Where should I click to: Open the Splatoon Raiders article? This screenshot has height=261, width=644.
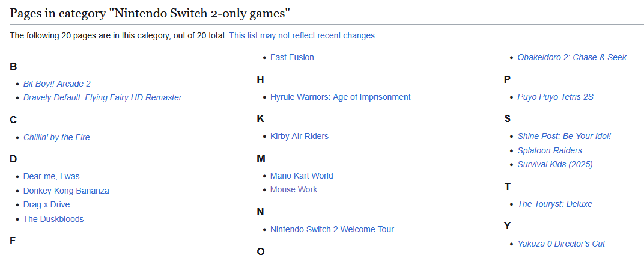click(x=550, y=150)
